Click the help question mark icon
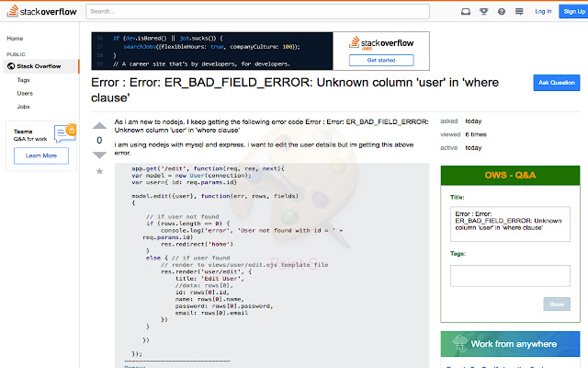The image size is (588, 368). (500, 12)
